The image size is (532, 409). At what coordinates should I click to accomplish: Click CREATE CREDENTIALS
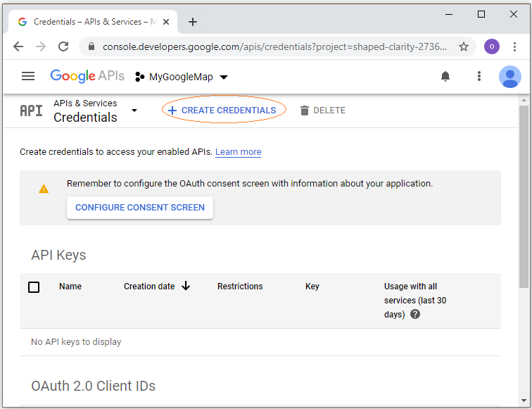222,111
